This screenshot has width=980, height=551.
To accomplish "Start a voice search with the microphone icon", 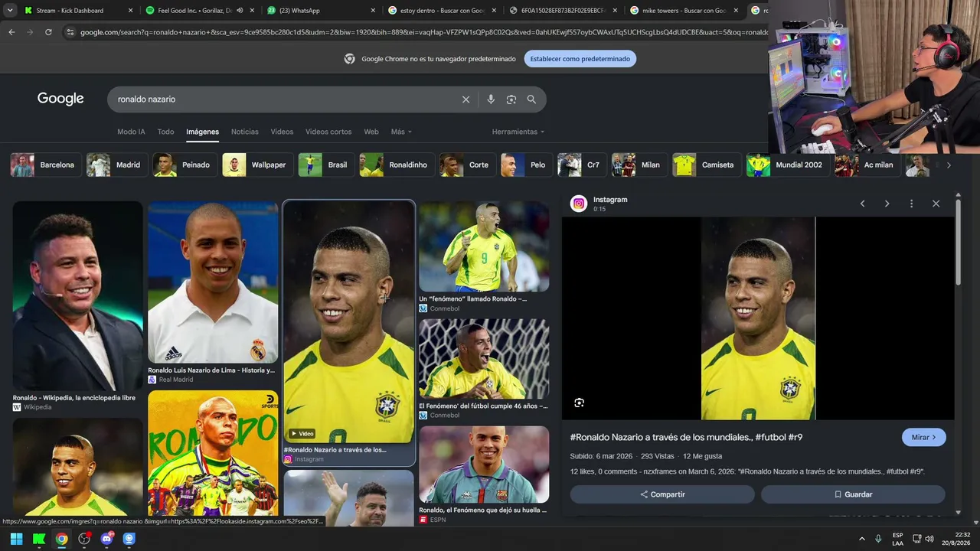I will [491, 99].
